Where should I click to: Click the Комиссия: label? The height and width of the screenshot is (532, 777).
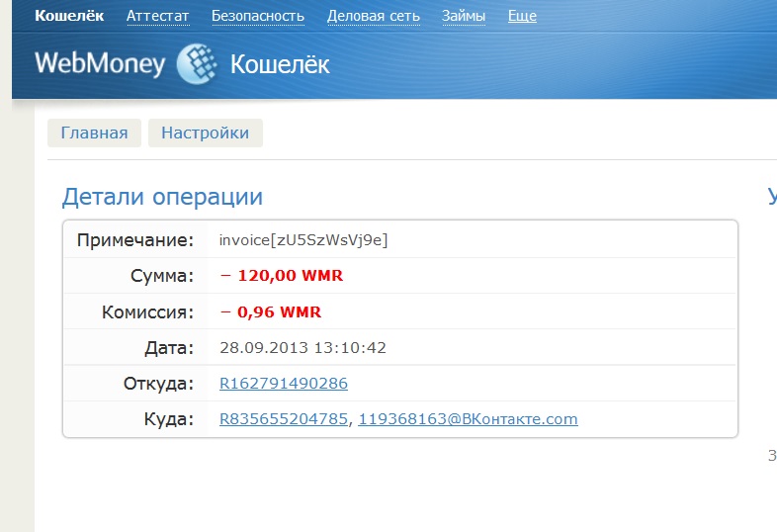pos(147,312)
